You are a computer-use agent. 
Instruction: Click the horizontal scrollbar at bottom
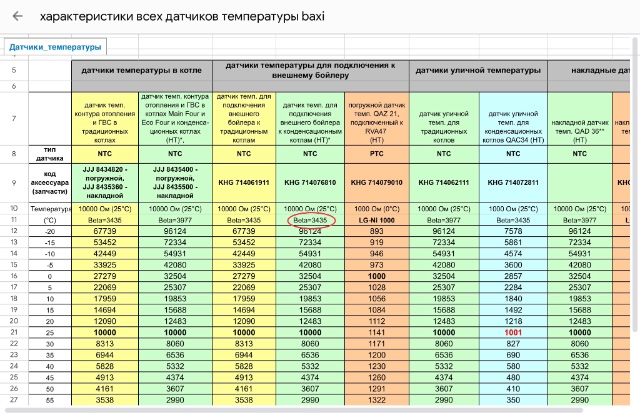(300, 410)
